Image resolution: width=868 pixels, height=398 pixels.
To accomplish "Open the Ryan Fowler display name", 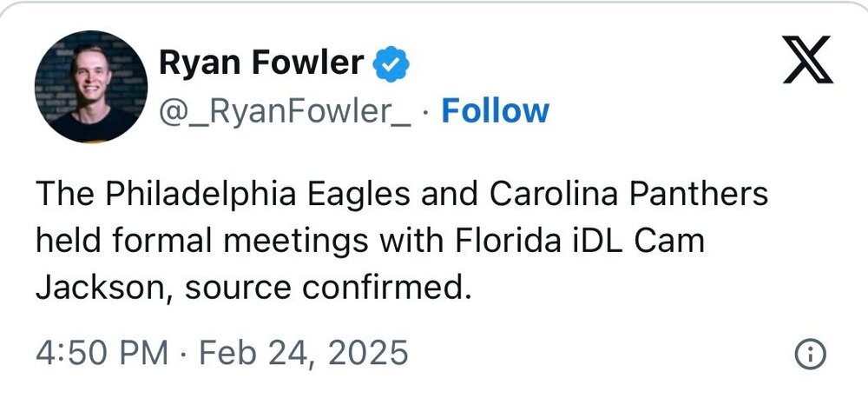I will tap(261, 63).
